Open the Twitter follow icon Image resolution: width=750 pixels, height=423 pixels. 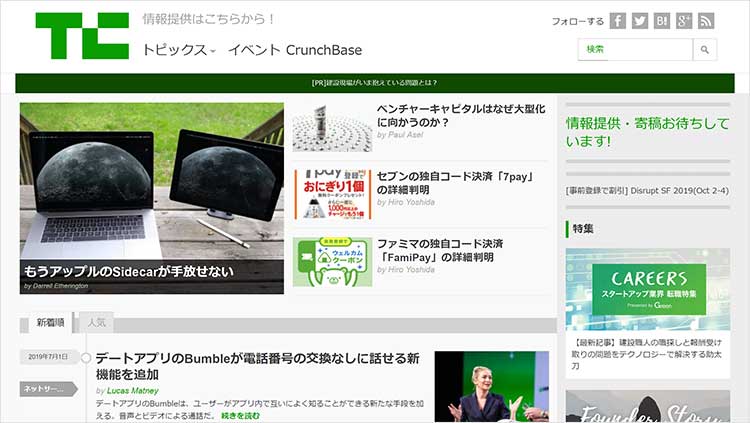[640, 21]
